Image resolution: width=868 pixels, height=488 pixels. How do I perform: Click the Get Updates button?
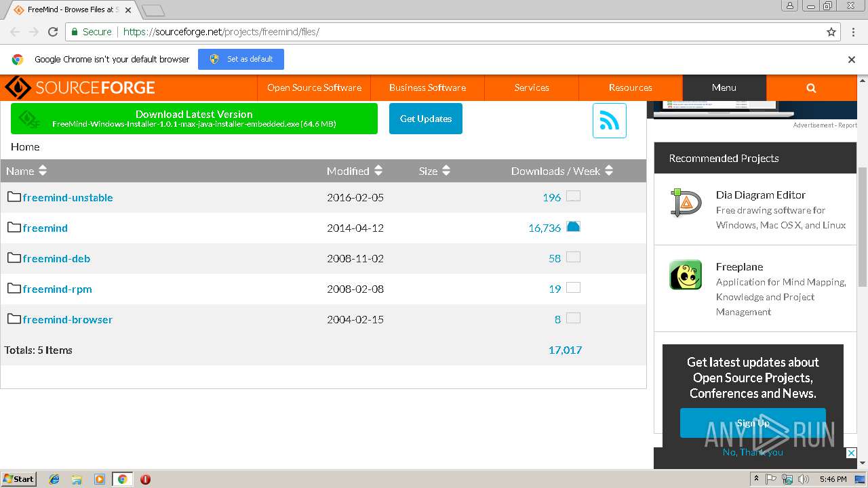(x=426, y=119)
